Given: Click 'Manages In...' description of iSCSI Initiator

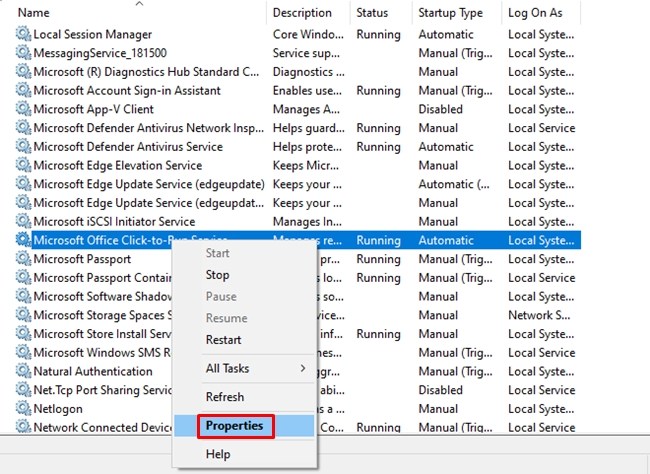Looking at the screenshot, I should click(307, 221).
